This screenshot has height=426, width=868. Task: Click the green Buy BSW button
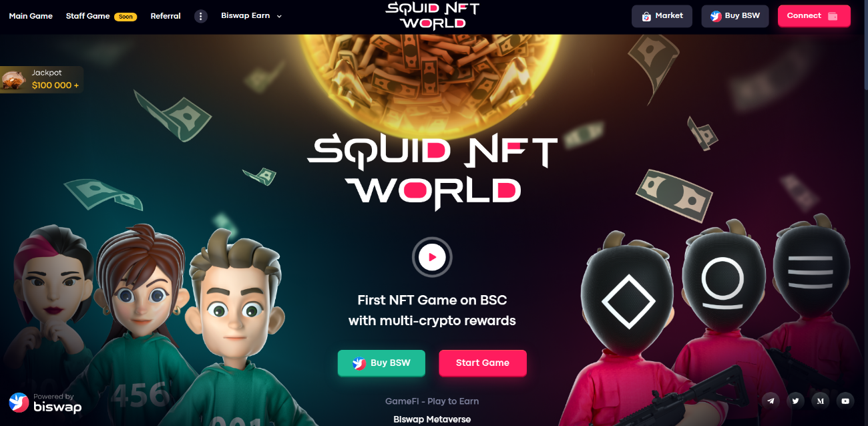(x=381, y=363)
